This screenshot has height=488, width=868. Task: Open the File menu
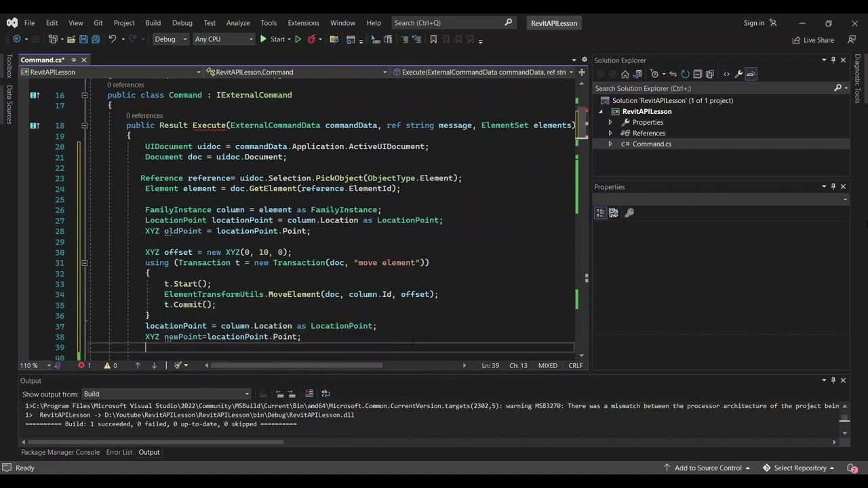[x=29, y=22]
